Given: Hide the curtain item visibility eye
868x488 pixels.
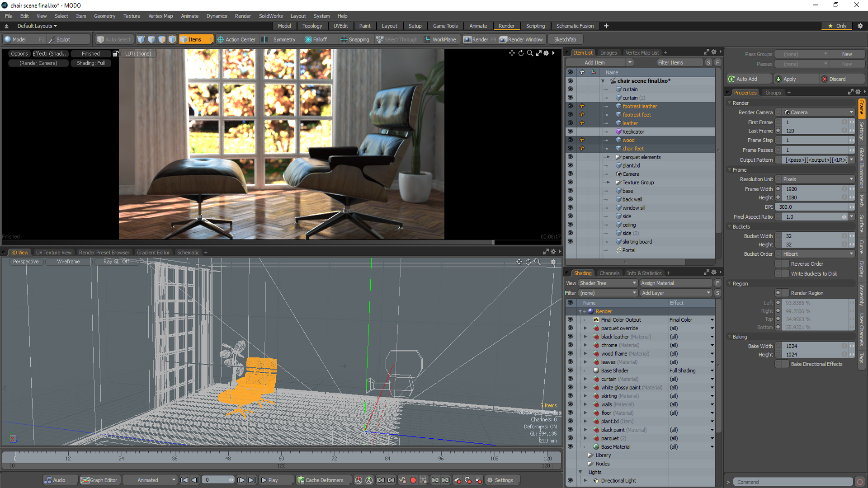Looking at the screenshot, I should pos(570,89).
